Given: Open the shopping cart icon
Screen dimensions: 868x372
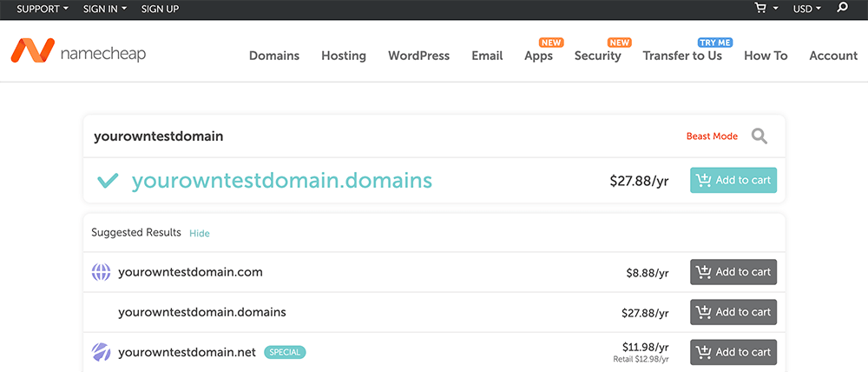Looking at the screenshot, I should (x=761, y=9).
